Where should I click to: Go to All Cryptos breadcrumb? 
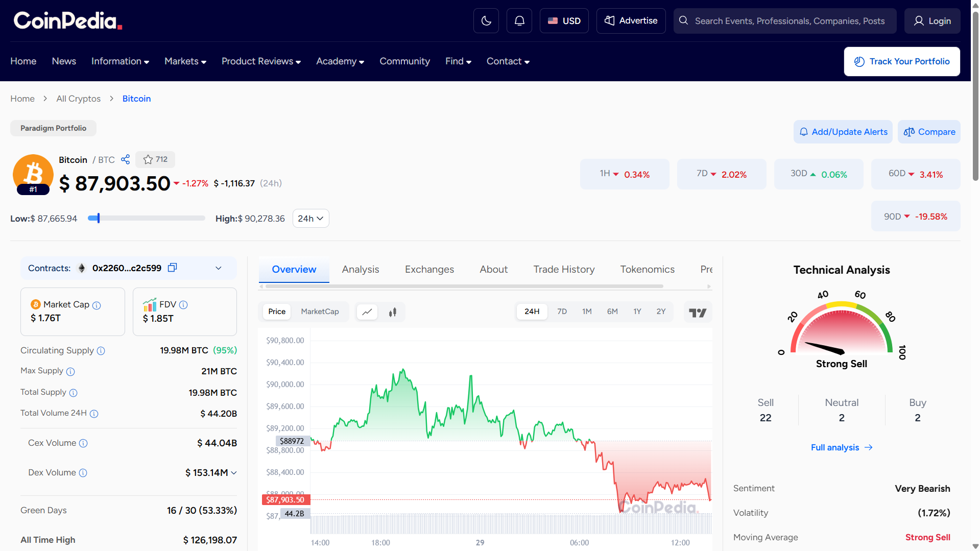click(x=78, y=99)
